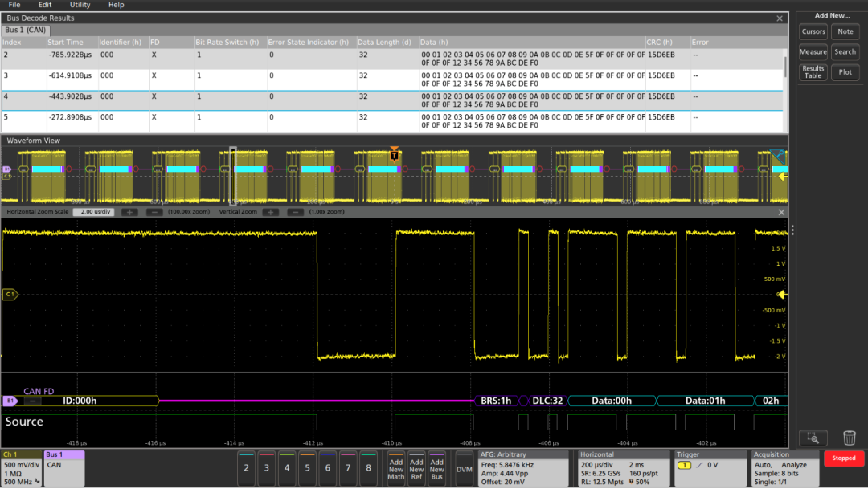Screen dimensions: 868x489
Task: Open the DVM button
Action: (x=465, y=469)
